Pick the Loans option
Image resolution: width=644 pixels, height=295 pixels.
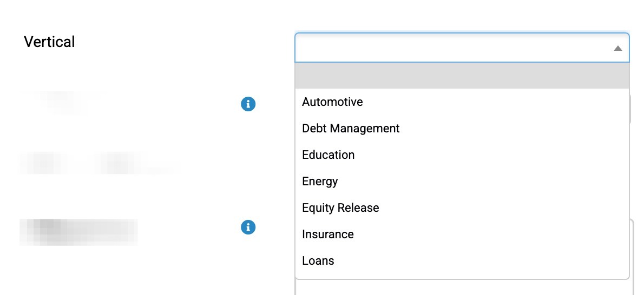318,260
